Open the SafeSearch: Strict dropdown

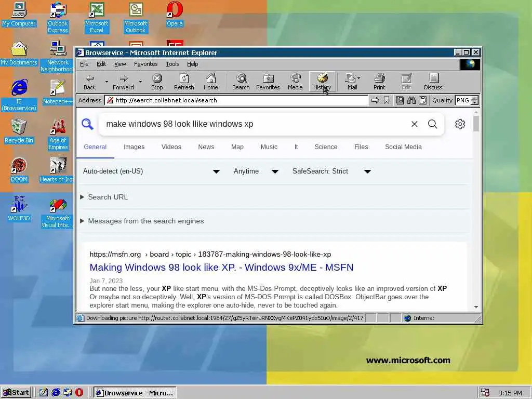[x=332, y=171]
